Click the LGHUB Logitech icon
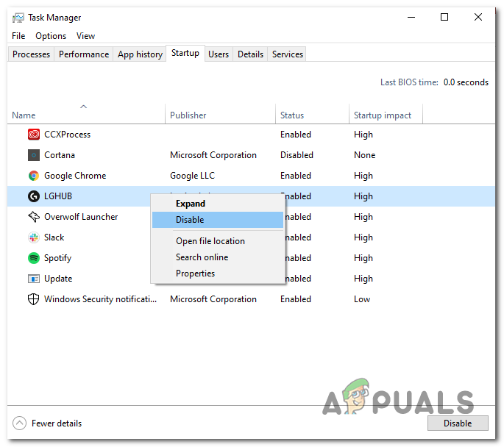Image resolution: width=504 pixels, height=447 pixels. click(34, 196)
